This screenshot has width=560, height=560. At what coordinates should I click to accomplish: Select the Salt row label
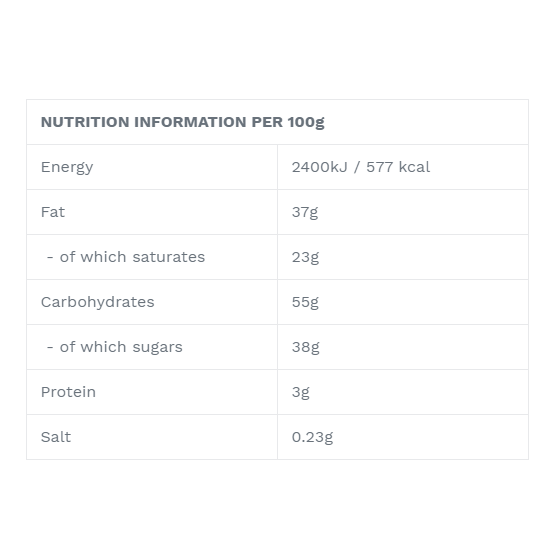(x=56, y=437)
